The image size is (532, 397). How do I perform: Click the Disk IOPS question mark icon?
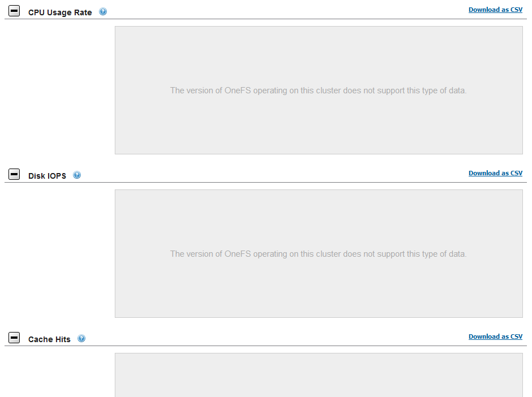(76, 175)
